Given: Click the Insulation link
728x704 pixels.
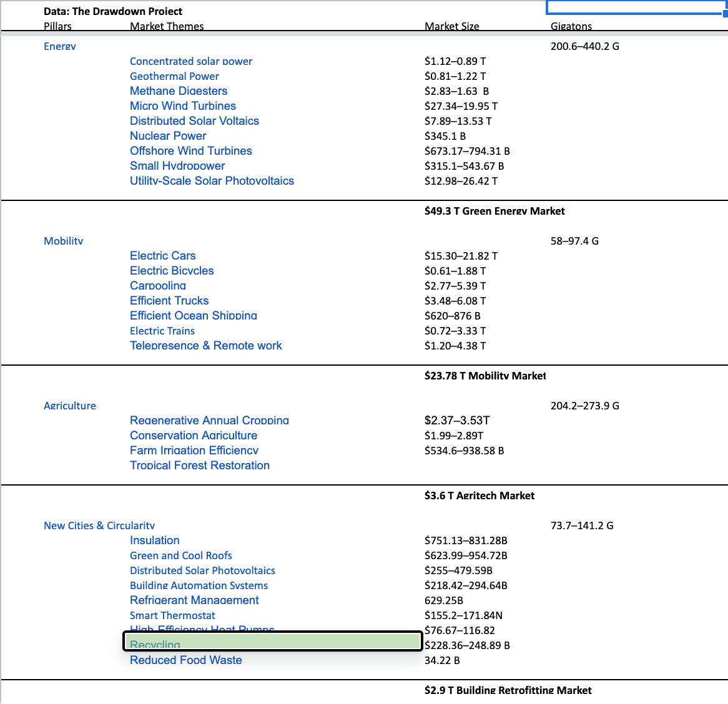Looking at the screenshot, I should click(155, 540).
